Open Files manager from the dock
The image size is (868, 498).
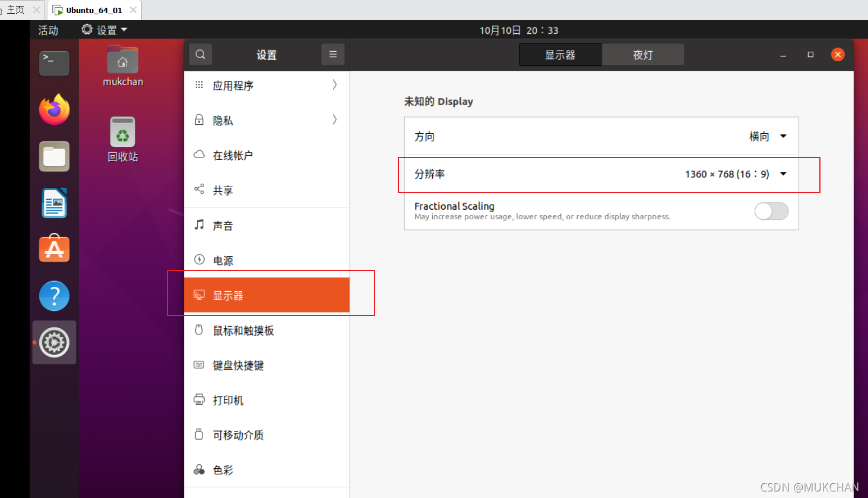54,156
